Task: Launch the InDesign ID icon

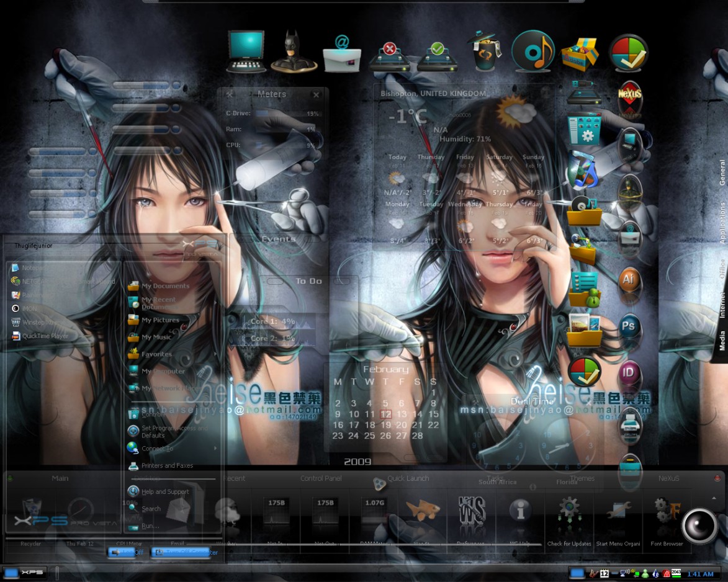Action: tap(628, 373)
